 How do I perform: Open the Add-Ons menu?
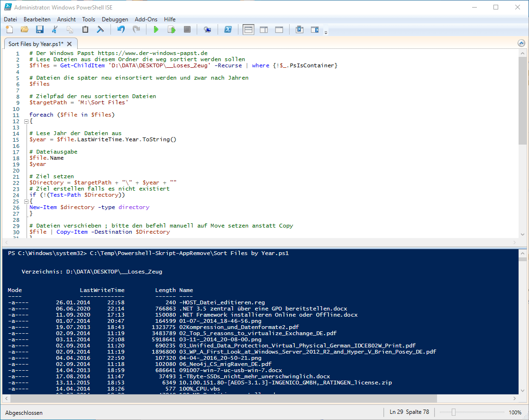click(146, 19)
